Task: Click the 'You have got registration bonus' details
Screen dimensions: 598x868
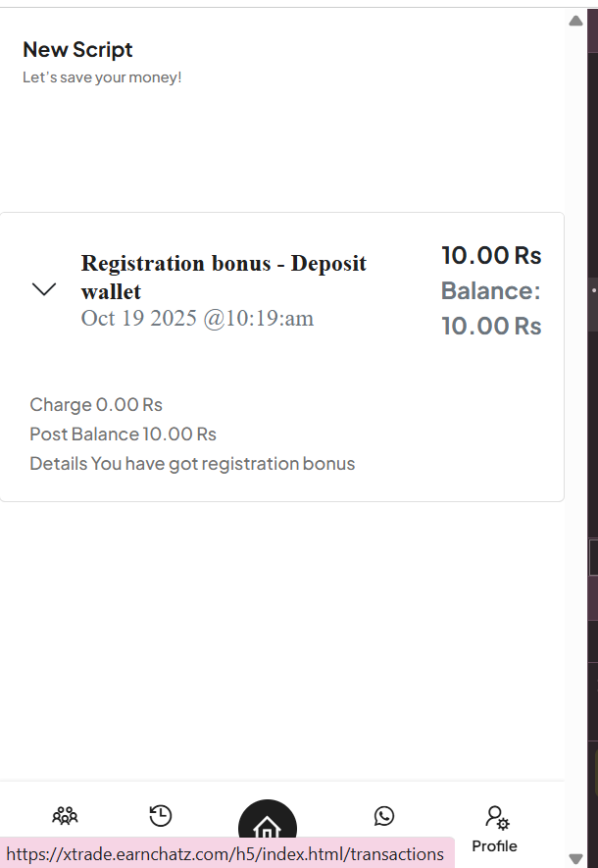Action: coord(223,463)
